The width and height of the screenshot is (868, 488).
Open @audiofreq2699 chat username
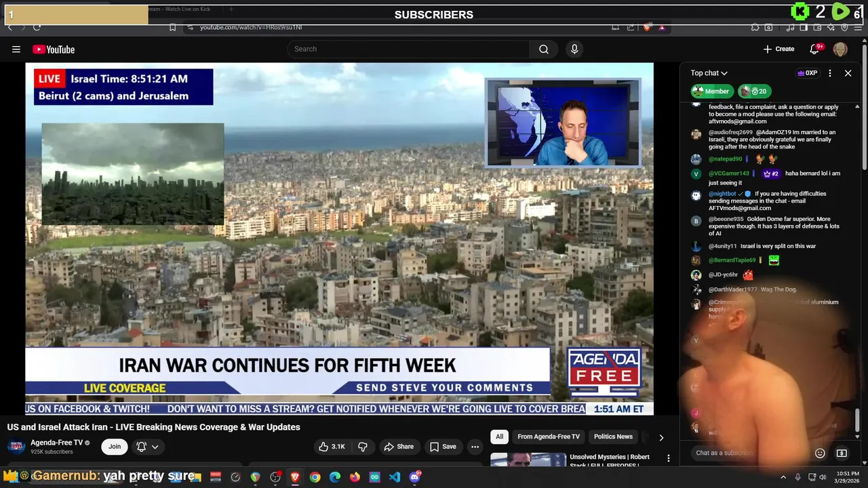tap(730, 132)
